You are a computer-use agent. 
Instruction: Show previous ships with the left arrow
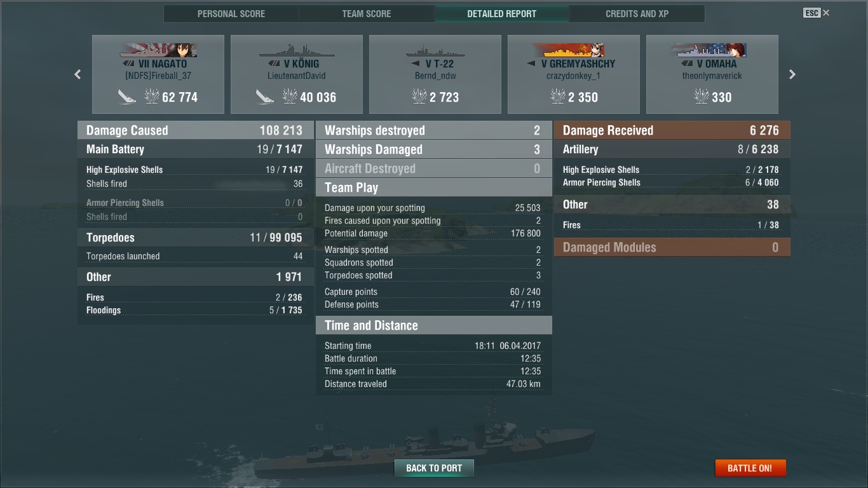coord(78,74)
